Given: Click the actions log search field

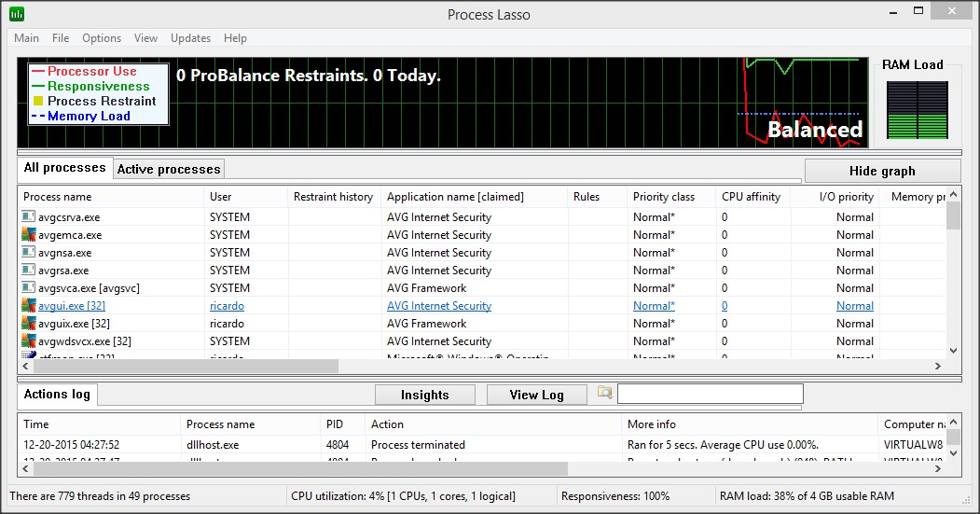Looking at the screenshot, I should [x=710, y=394].
